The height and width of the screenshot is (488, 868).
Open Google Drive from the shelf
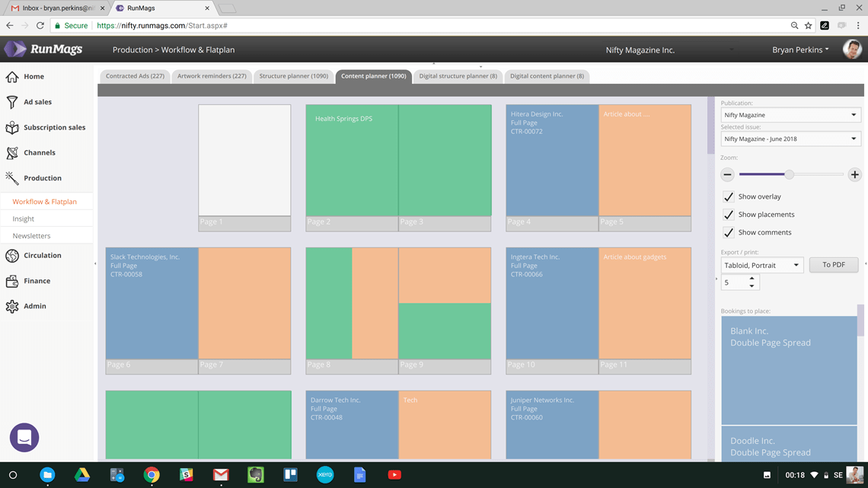82,475
